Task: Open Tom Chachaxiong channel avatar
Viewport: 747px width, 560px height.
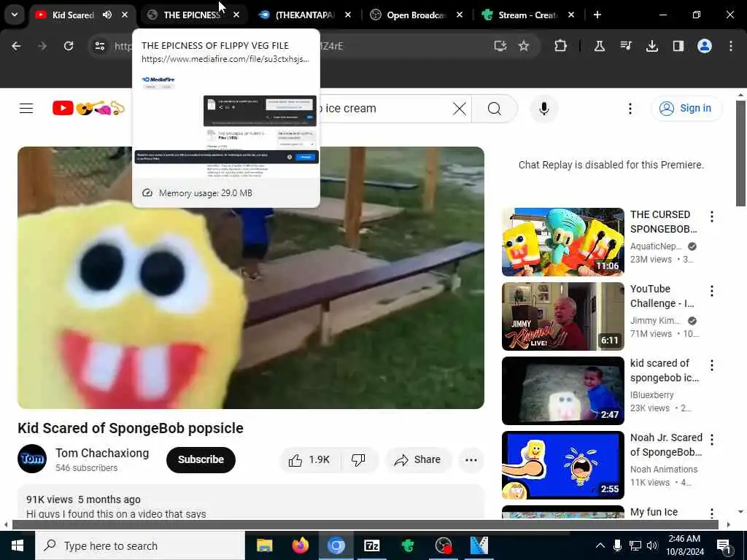Action: pyautogui.click(x=32, y=459)
